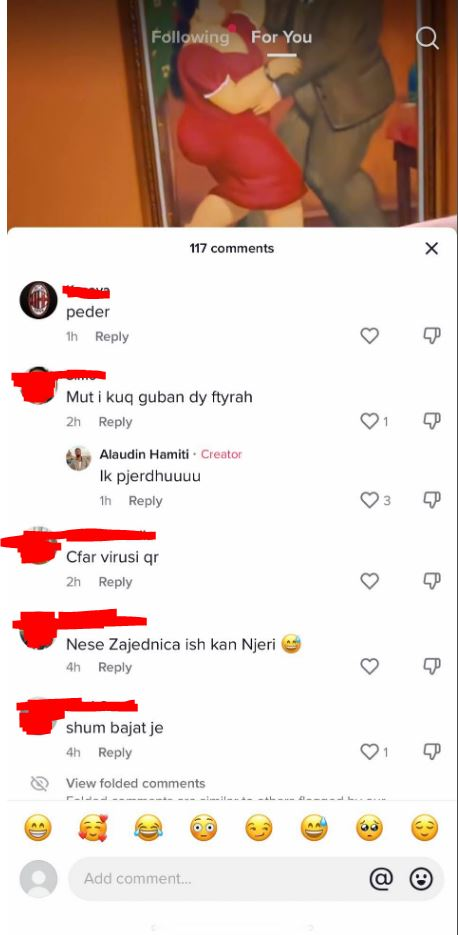Dislike the "peder" comment

(x=432, y=336)
